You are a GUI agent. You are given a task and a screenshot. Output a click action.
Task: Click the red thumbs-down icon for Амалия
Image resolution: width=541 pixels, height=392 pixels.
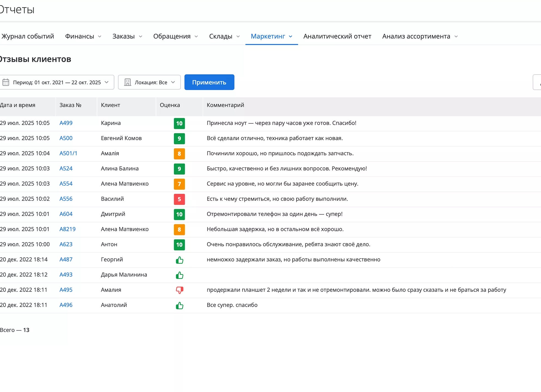[179, 290]
